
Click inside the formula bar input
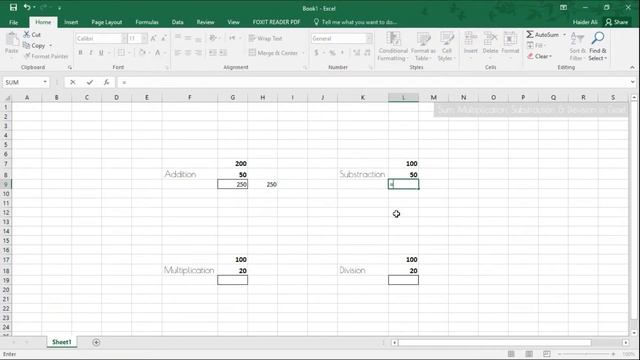click(372, 82)
